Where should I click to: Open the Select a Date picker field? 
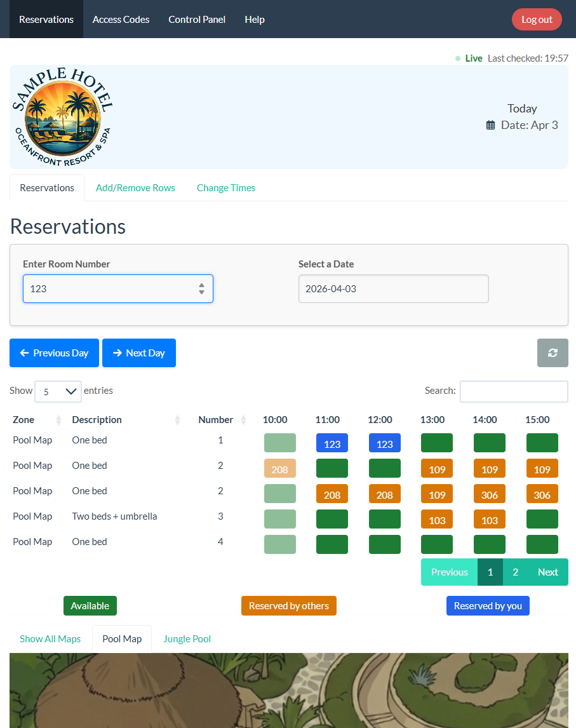click(x=393, y=288)
